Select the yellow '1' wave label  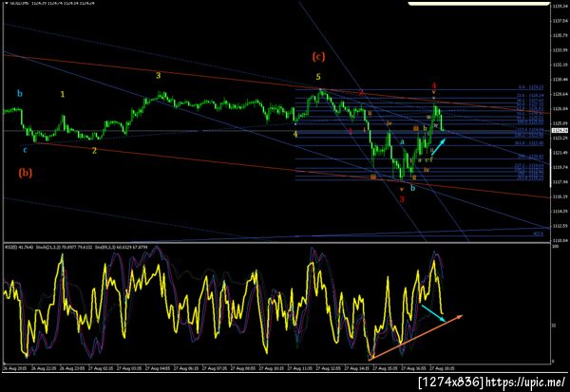point(63,95)
